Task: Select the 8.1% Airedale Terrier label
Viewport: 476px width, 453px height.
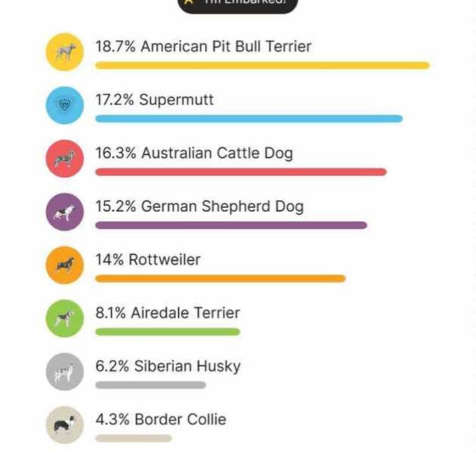Action: [168, 313]
